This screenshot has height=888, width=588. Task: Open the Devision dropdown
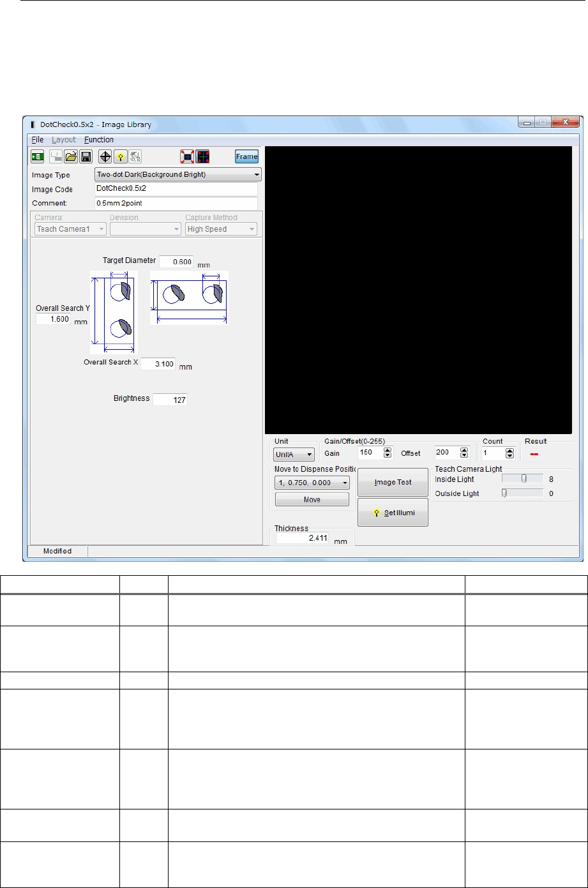point(146,229)
